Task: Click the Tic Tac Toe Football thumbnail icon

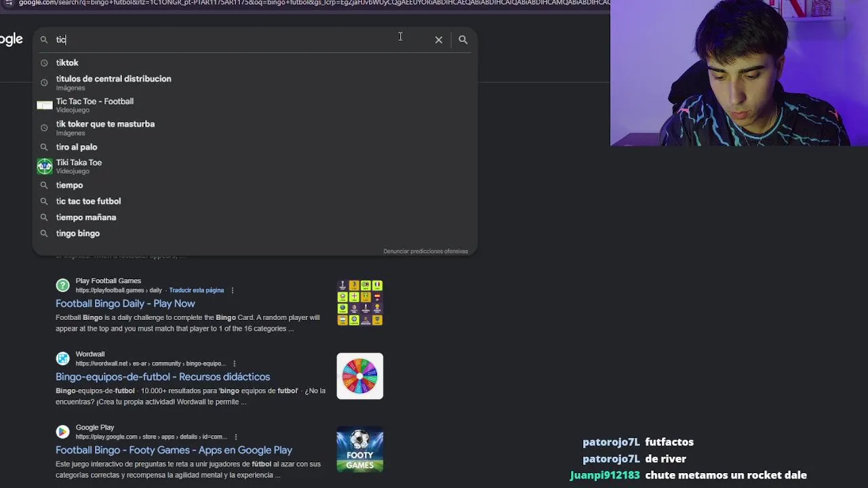Action: point(44,105)
